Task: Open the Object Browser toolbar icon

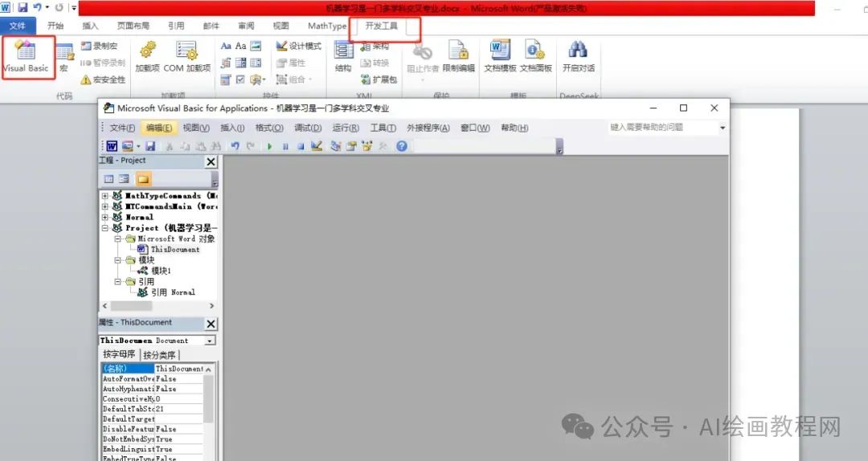Action: click(366, 146)
